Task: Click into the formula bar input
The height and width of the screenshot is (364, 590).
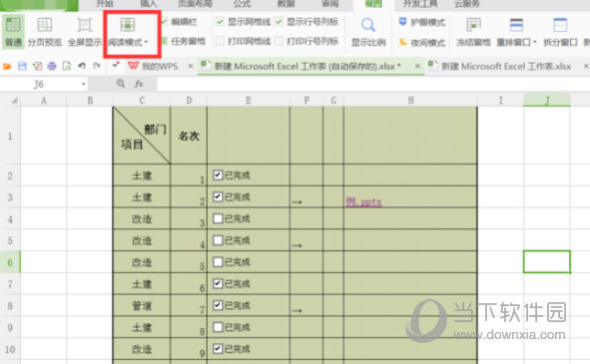Action: tap(372, 84)
